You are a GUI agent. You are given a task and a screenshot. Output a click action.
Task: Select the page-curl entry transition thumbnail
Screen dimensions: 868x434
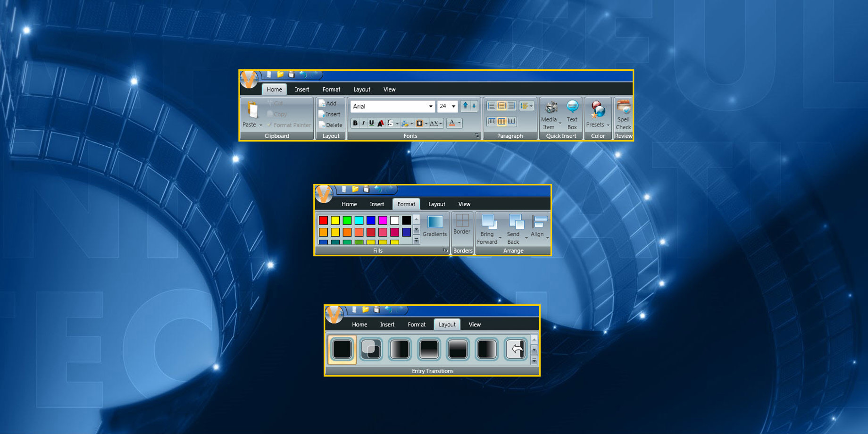pyautogui.click(x=516, y=350)
